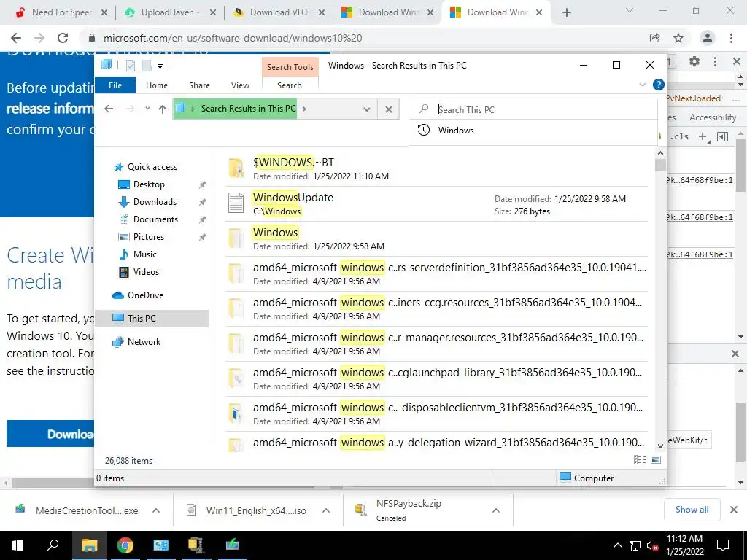Viewport: 747px width, 560px height.
Task: Expand the ribbon with the chevron
Action: tap(642, 85)
